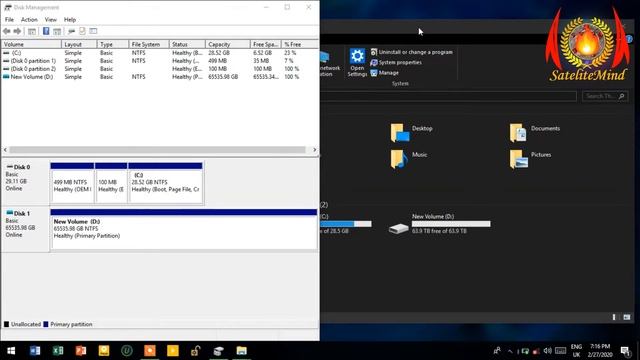Click Manage in Explorer ribbon
This screenshot has width=640, height=360.
tap(384, 73)
